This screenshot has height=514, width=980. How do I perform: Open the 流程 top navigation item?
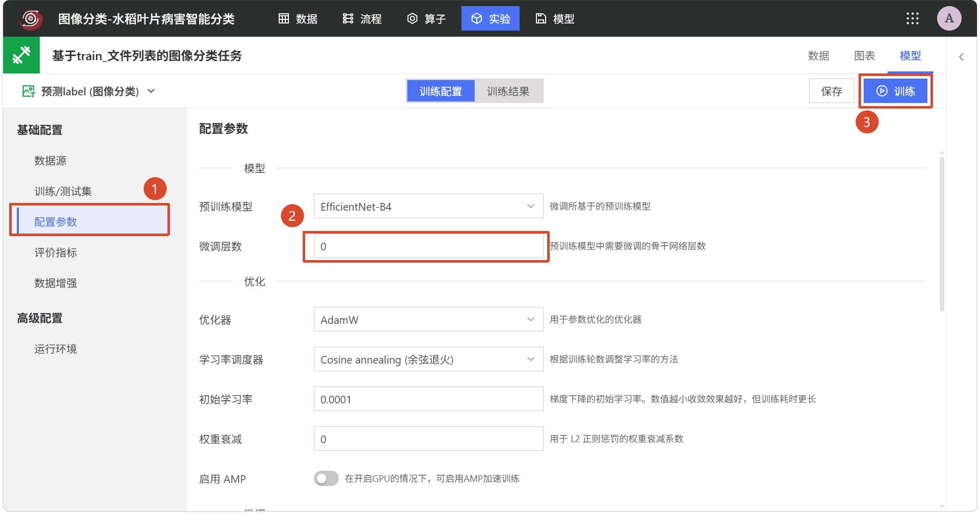pos(362,19)
